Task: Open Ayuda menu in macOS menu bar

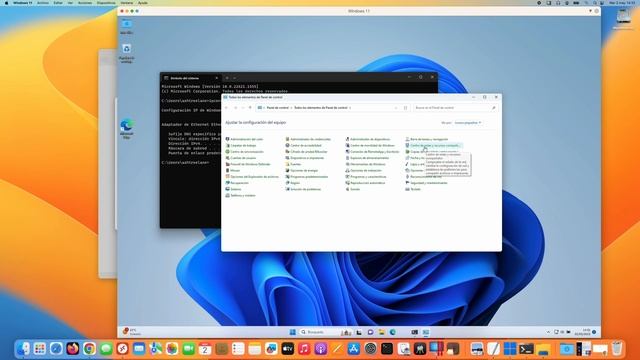Action: pyautogui.click(x=143, y=3)
